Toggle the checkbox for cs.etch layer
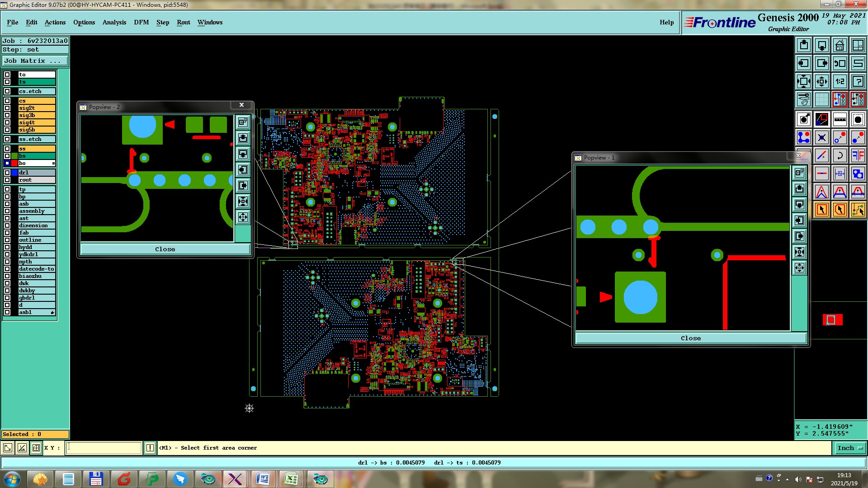The width and height of the screenshot is (868, 488). pyautogui.click(x=7, y=91)
